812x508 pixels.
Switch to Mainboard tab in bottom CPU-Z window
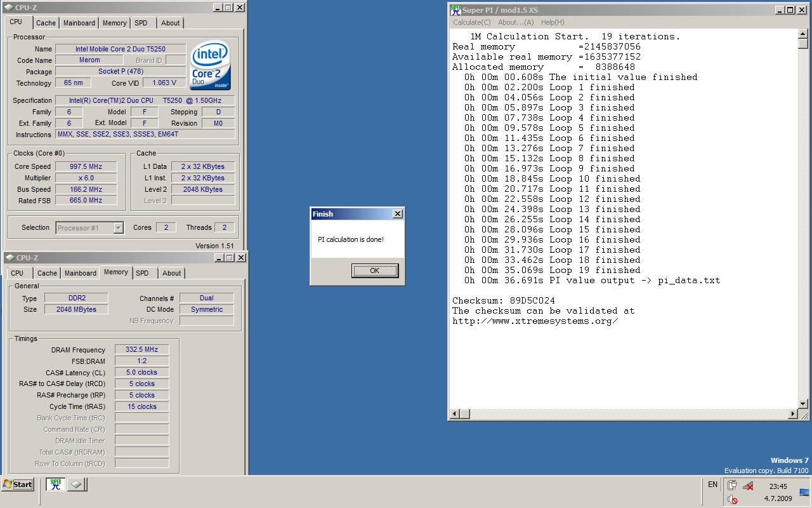point(81,273)
